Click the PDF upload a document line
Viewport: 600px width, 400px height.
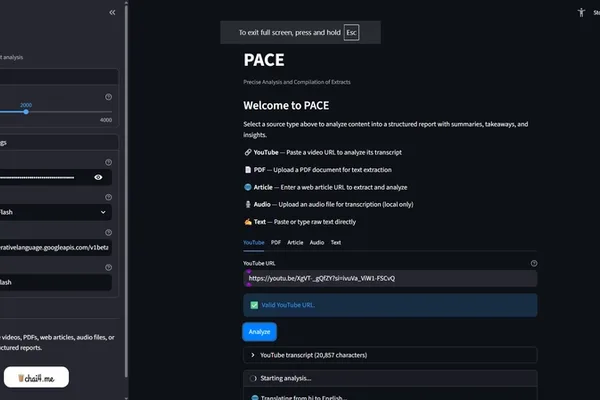318,170
